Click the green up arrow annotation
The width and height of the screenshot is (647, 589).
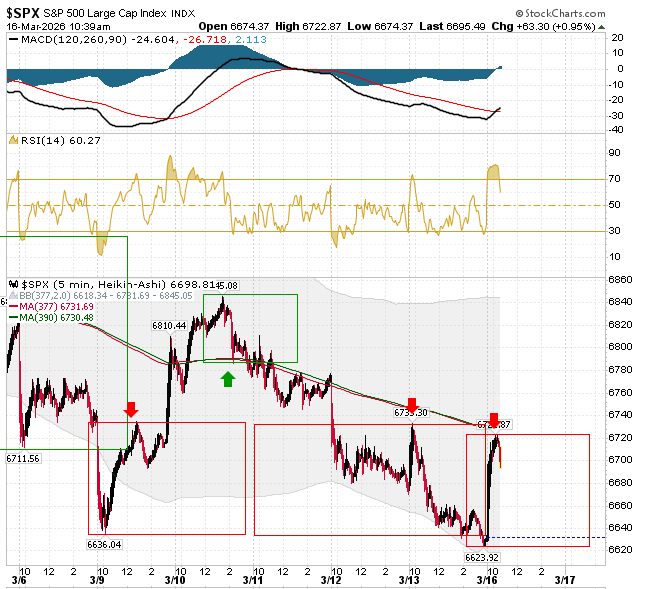228,379
